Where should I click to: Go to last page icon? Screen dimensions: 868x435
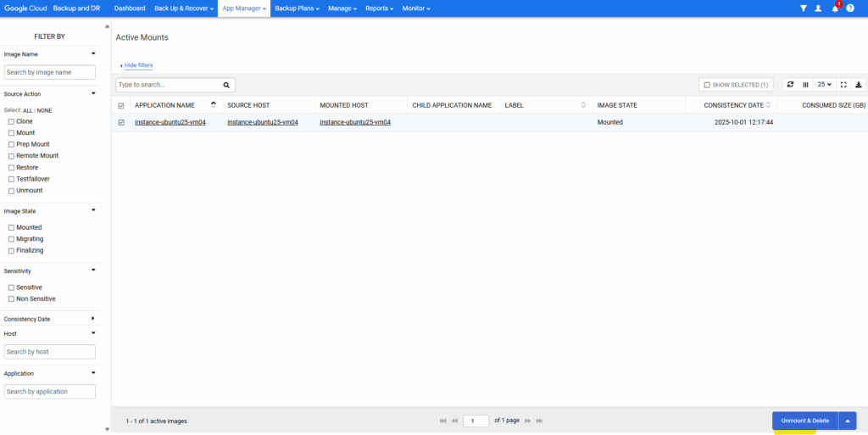[539, 421]
